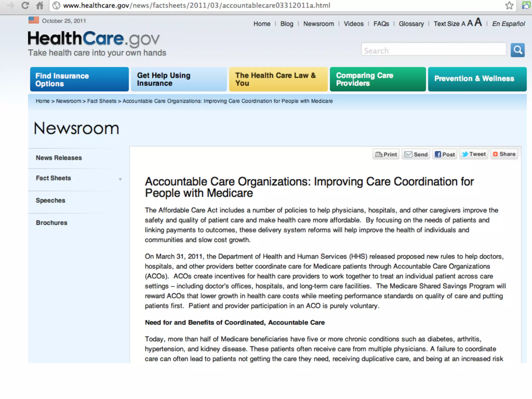Expand the Fact Sheets arrow
This screenshot has height=399, width=532.
tap(120, 179)
